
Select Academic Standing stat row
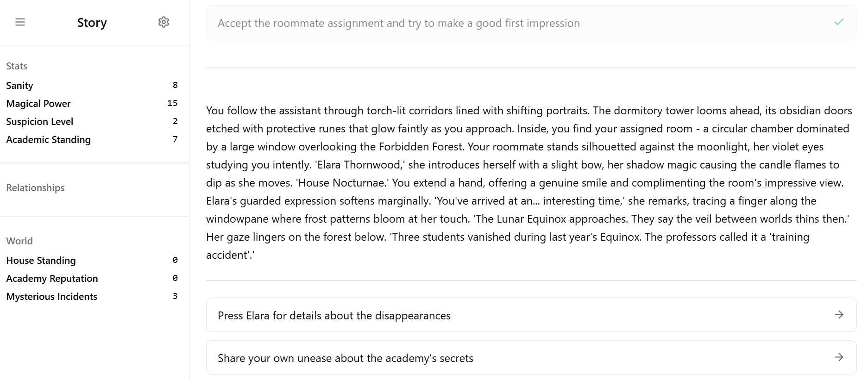(x=92, y=139)
